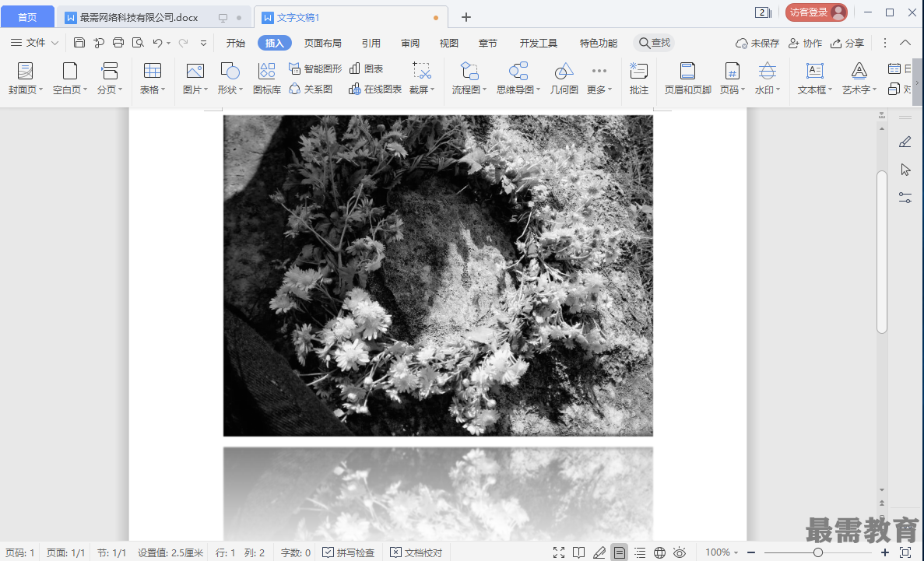Click the 查找 search button
924x561 pixels.
click(654, 43)
